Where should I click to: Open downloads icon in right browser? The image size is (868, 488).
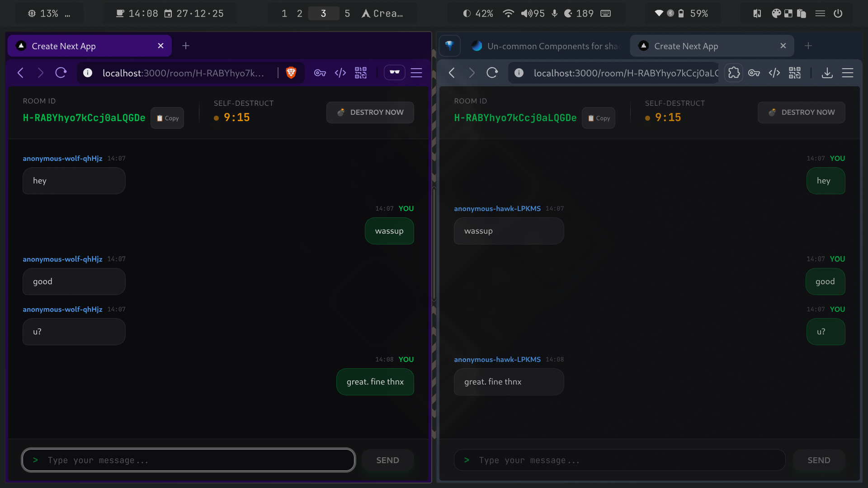pos(827,73)
